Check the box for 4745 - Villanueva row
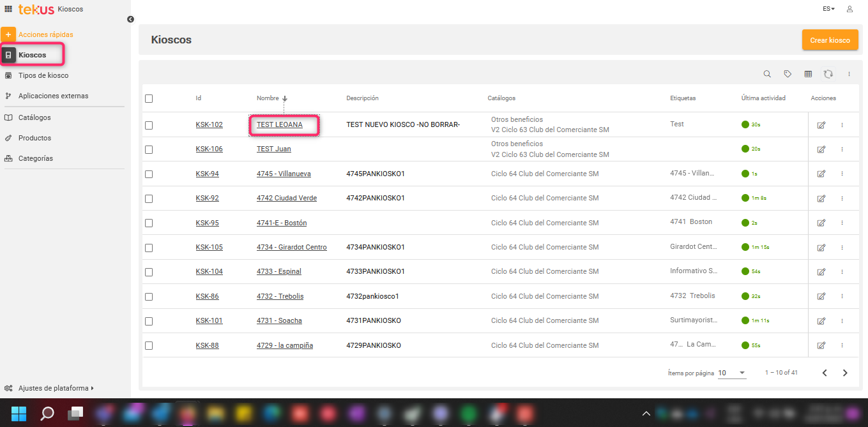This screenshot has width=868, height=427. pyautogui.click(x=149, y=174)
